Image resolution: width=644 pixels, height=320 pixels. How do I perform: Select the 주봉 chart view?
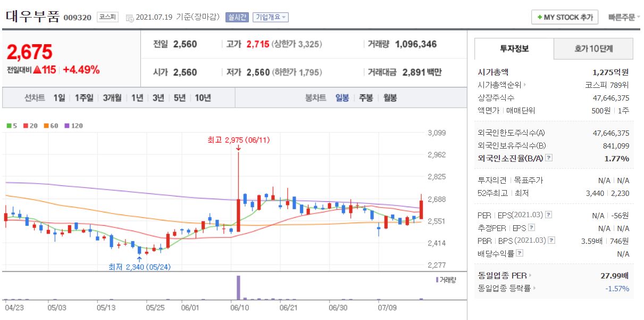tap(365, 97)
